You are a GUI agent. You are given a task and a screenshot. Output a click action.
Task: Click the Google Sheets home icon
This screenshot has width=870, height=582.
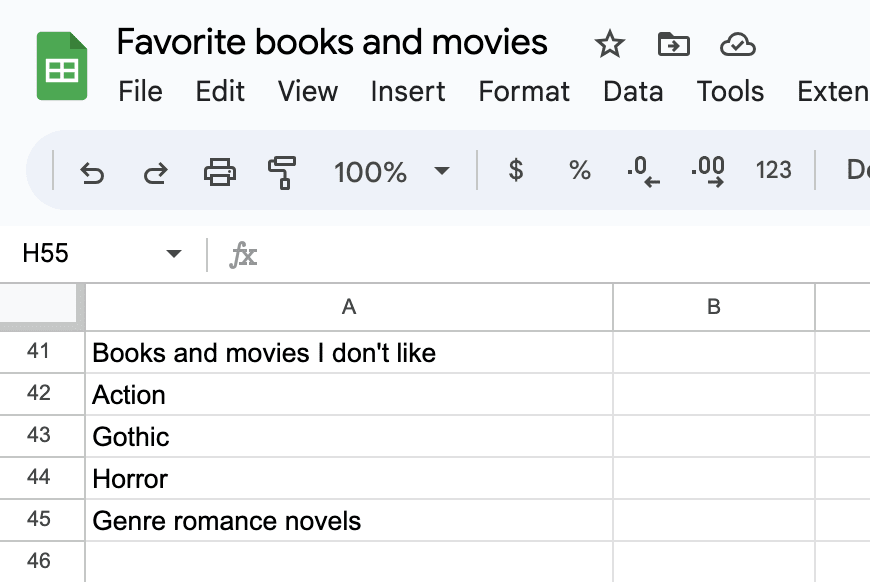point(63,67)
